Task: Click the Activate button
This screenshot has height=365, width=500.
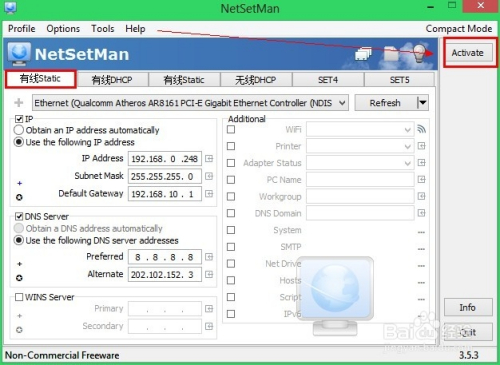Action: [x=468, y=53]
